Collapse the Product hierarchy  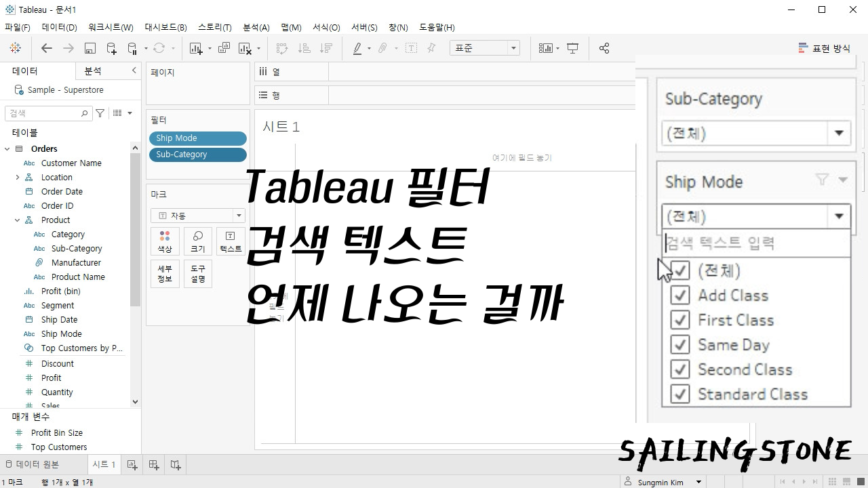[x=17, y=220]
